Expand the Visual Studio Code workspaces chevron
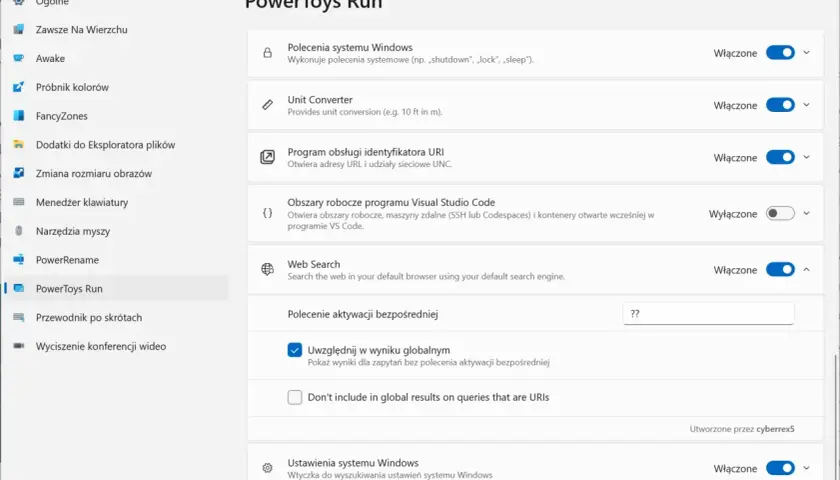This screenshot has height=480, width=840. coord(806,213)
